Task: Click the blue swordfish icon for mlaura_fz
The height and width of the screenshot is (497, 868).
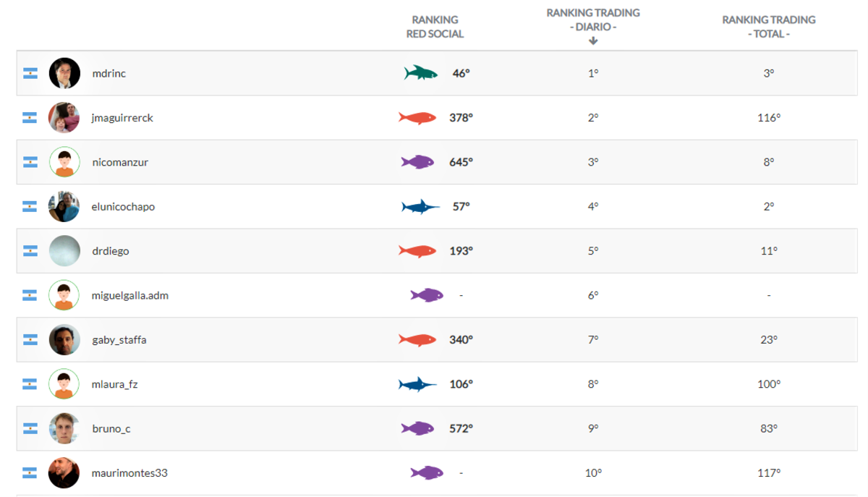Action: (417, 384)
